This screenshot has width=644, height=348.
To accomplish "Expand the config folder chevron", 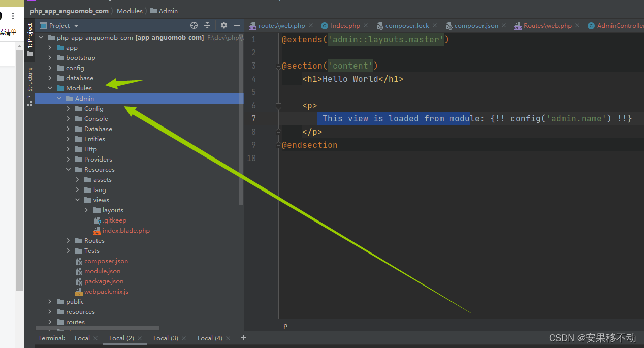I will tap(50, 68).
